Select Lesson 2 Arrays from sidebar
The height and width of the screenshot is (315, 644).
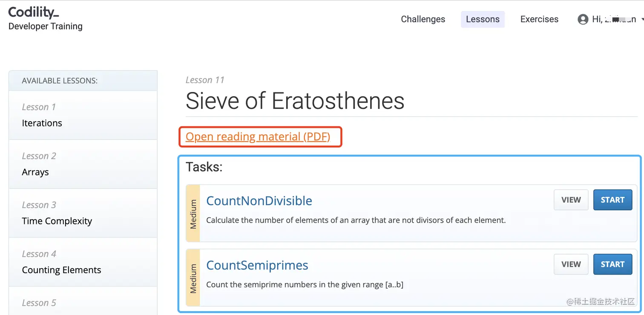coord(83,164)
